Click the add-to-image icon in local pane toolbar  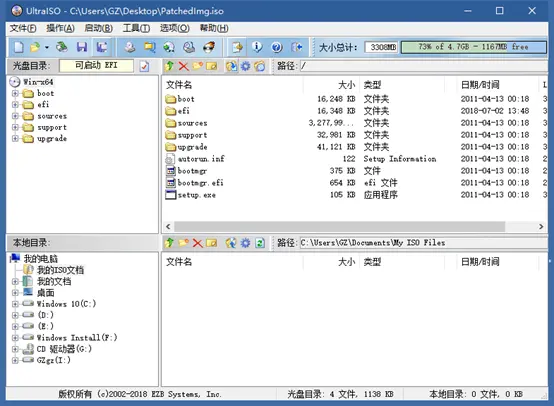click(x=231, y=243)
